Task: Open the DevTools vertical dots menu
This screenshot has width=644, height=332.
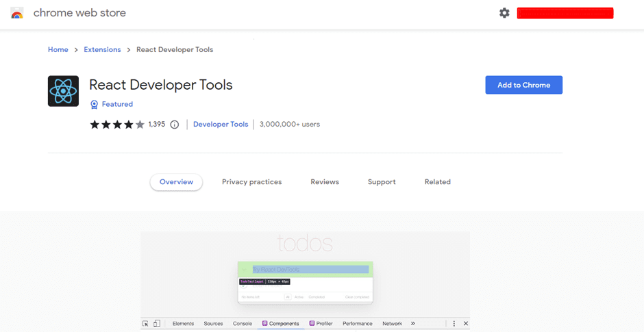Action: (x=454, y=323)
